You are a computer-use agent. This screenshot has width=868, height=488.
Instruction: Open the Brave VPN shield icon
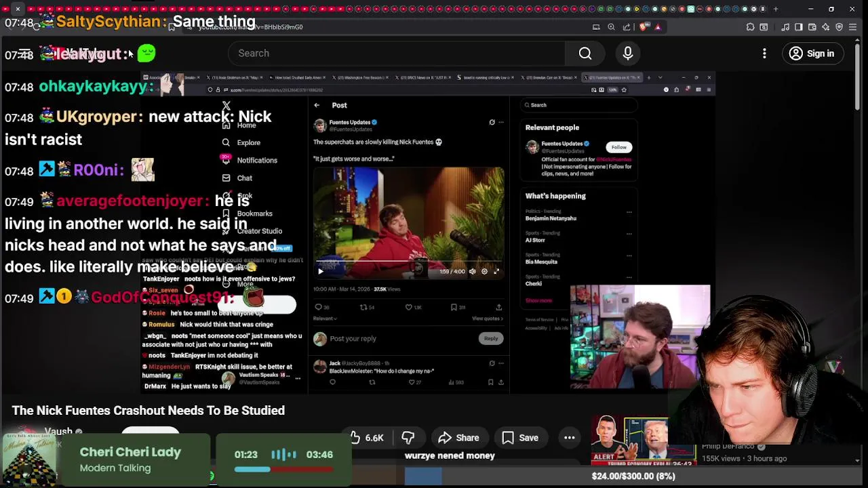(x=840, y=27)
